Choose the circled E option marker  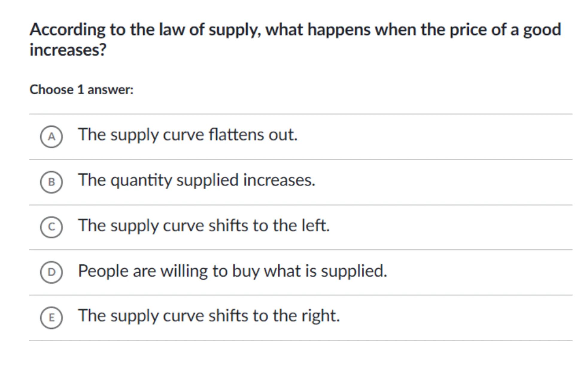(x=51, y=317)
